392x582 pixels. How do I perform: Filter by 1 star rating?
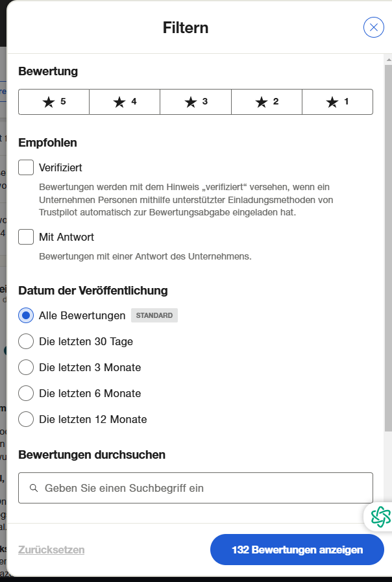pos(337,102)
